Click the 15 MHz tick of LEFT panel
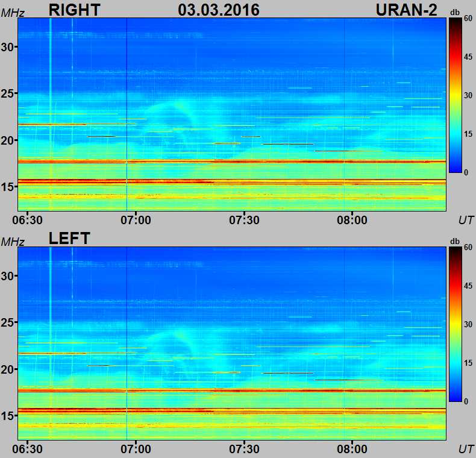The height and width of the screenshot is (458, 476). (7, 415)
